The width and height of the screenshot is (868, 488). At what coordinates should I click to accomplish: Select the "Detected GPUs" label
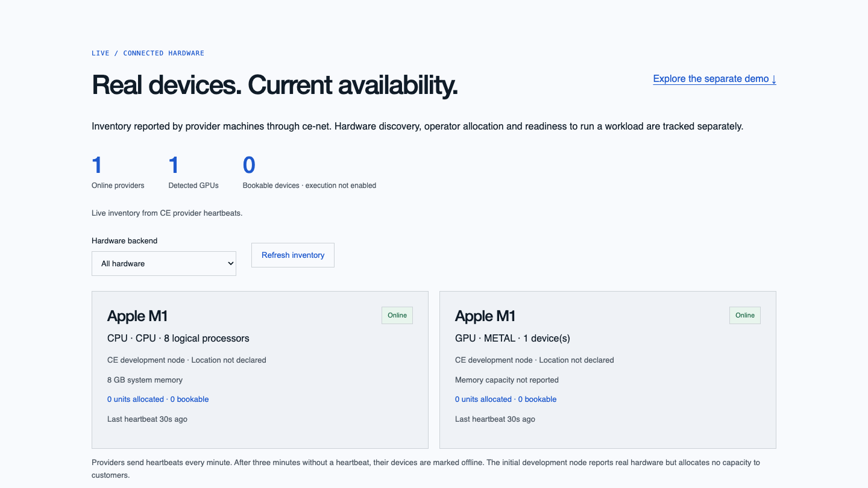tap(193, 186)
